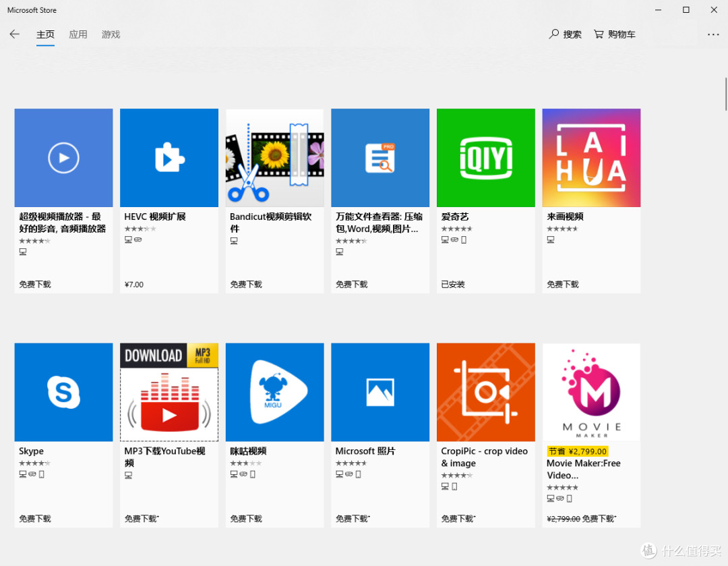Viewport: 728px width, 566px height.
Task: Click the star rating under Skype
Action: tap(34, 463)
